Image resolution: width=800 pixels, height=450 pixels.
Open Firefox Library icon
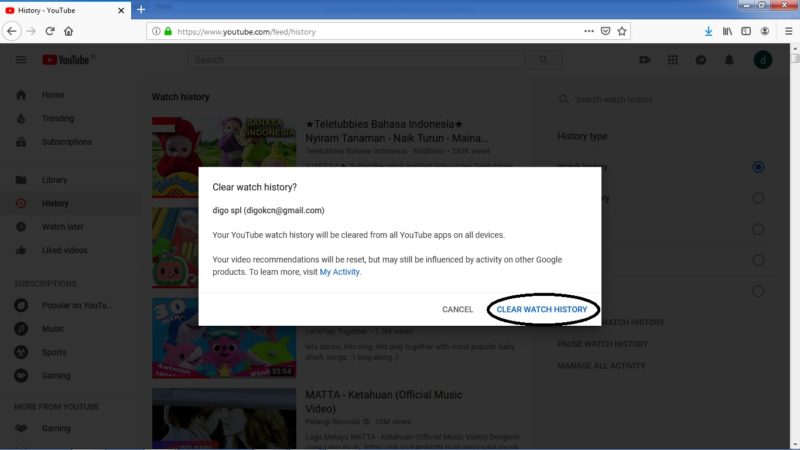click(x=727, y=31)
